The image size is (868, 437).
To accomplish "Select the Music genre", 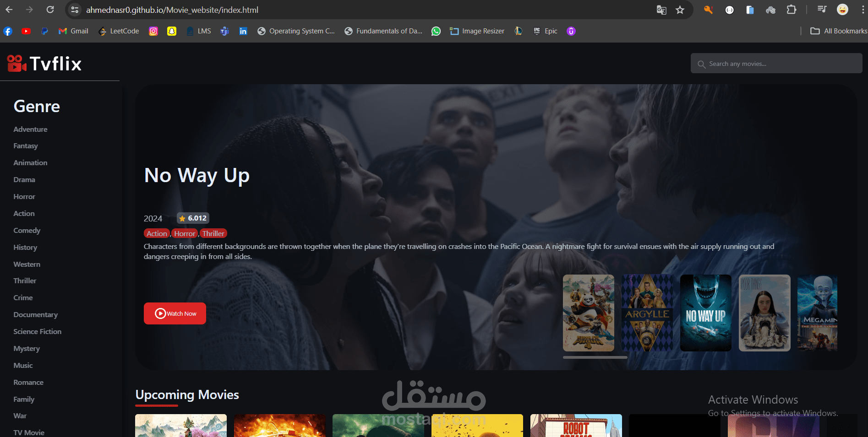I will pyautogui.click(x=23, y=366).
